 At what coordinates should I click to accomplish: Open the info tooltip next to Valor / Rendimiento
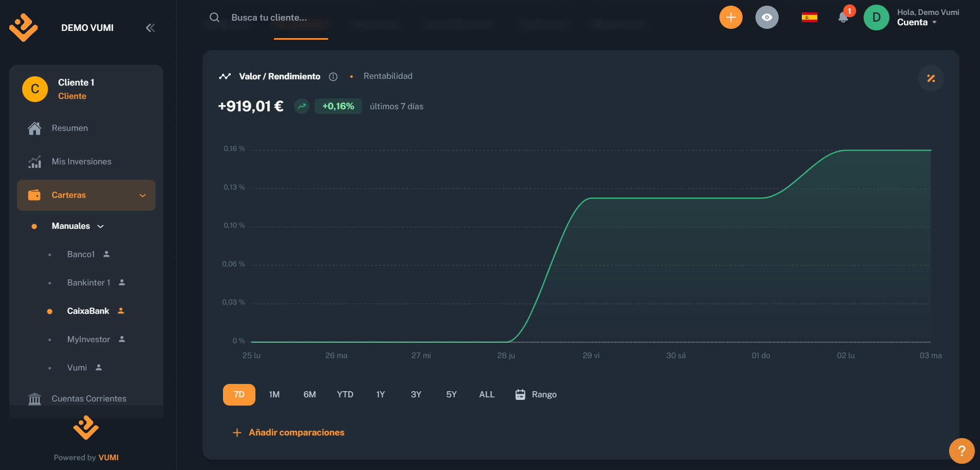pos(333,76)
